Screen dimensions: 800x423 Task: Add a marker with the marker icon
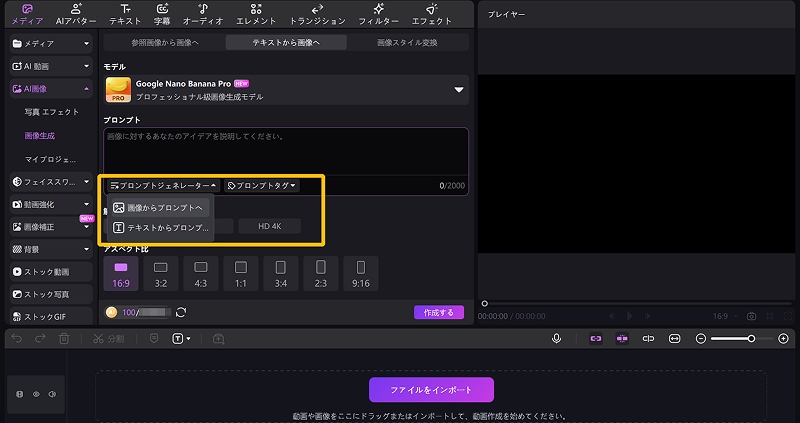(154, 339)
